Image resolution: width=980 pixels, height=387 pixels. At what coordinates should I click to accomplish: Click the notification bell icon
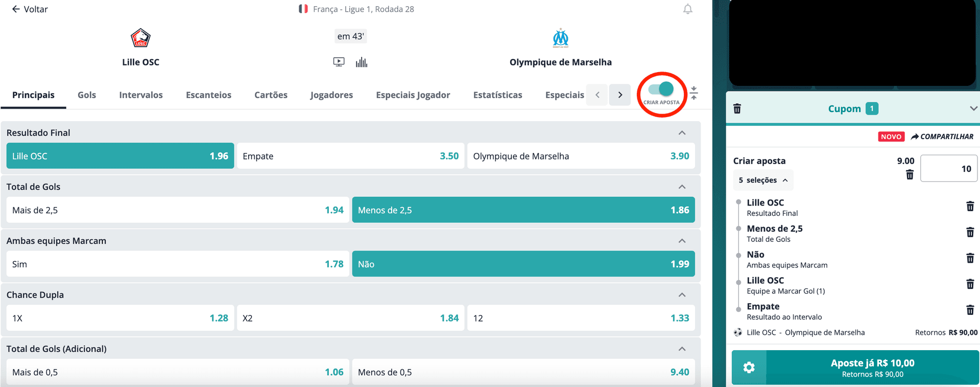tap(688, 9)
